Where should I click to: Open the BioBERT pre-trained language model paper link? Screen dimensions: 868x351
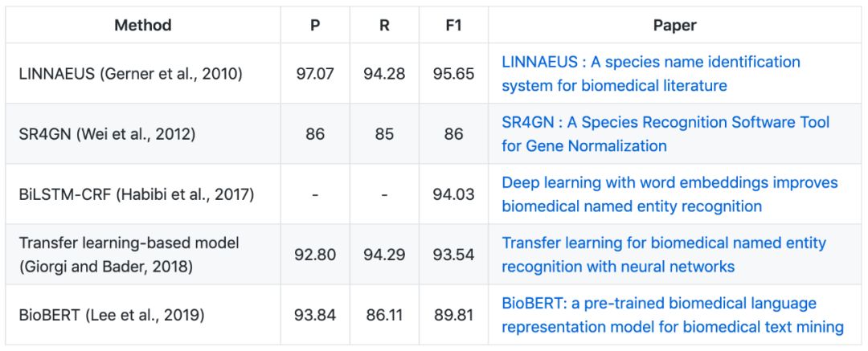(x=672, y=315)
